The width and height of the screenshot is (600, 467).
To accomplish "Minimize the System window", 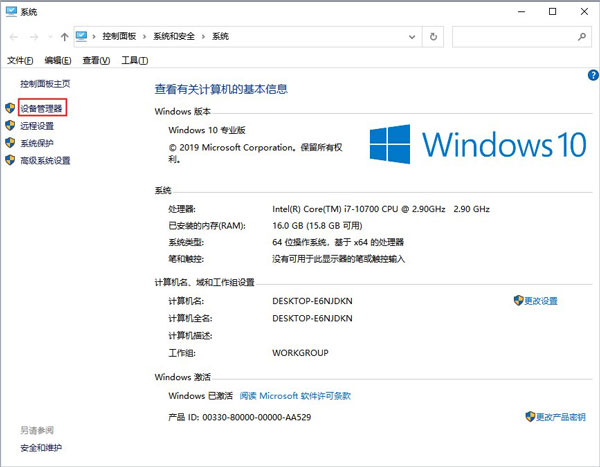I will [521, 11].
